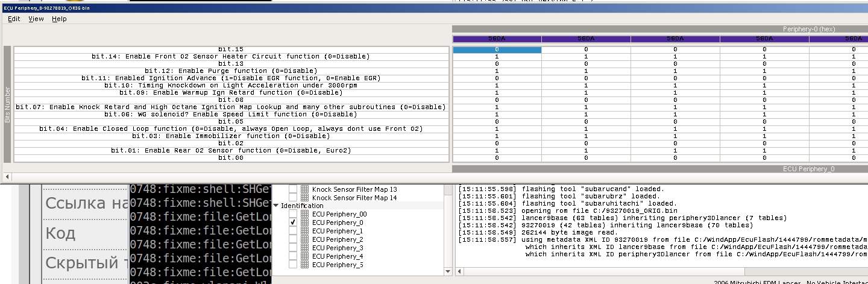The width and height of the screenshot is (868, 284).
Task: Click the table icon for ECU Periphery_2
Action: point(304,239)
